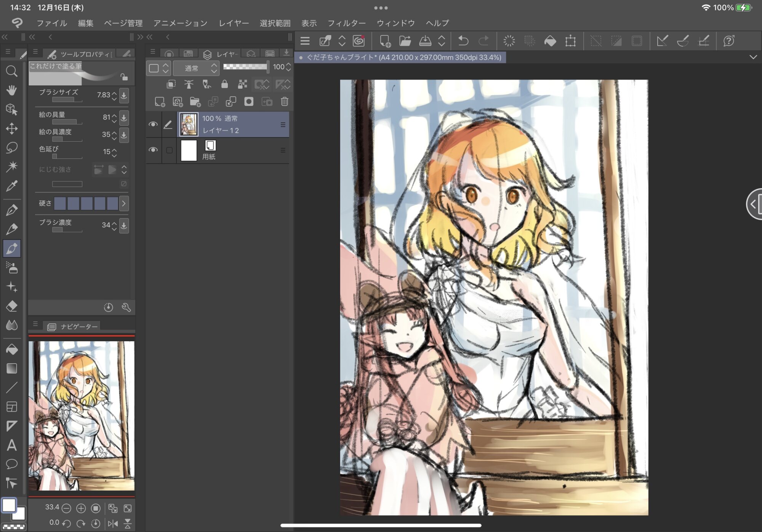The height and width of the screenshot is (532, 762).
Task: Select the Magnifier zoom tool
Action: point(11,71)
